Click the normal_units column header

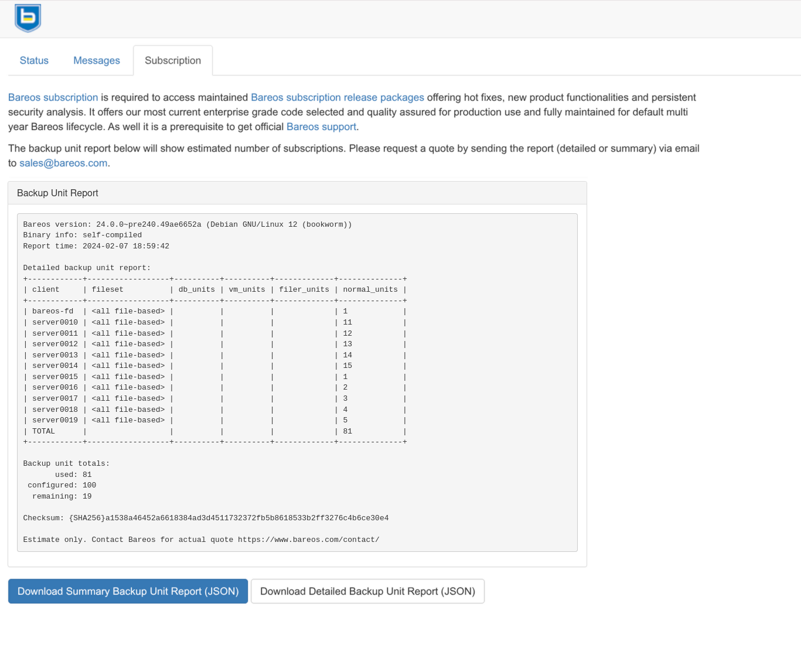pos(370,289)
